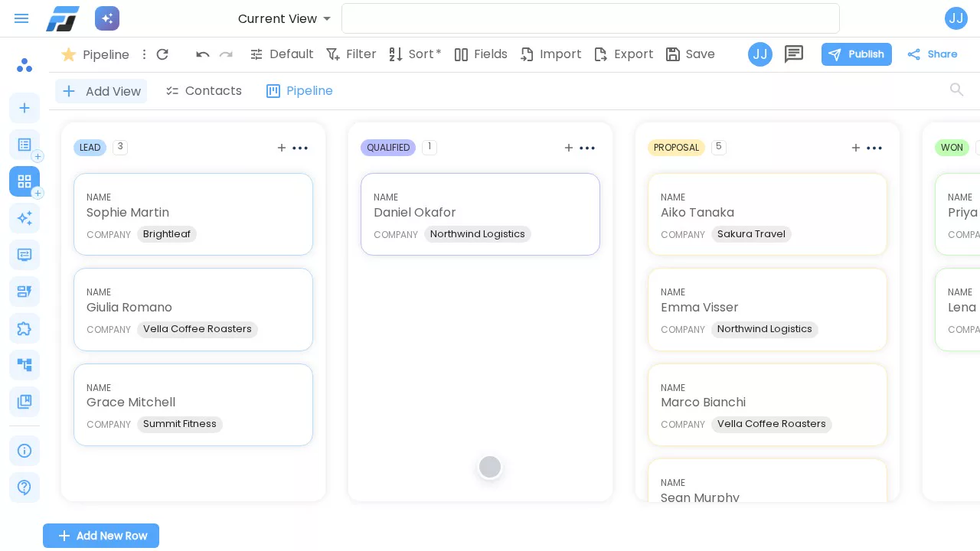Click the redo arrow
This screenshot has height=551, width=980.
226,54
